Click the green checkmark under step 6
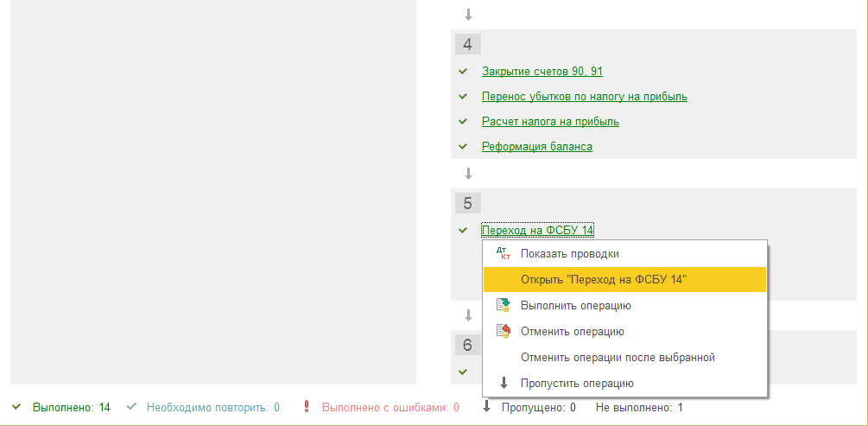The height and width of the screenshot is (426, 868). (x=463, y=372)
